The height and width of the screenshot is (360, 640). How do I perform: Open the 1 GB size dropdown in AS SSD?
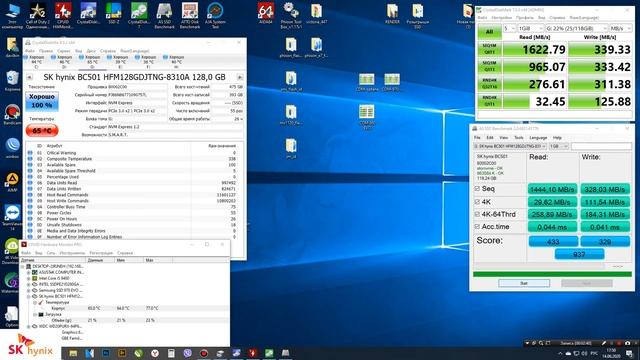[558, 146]
